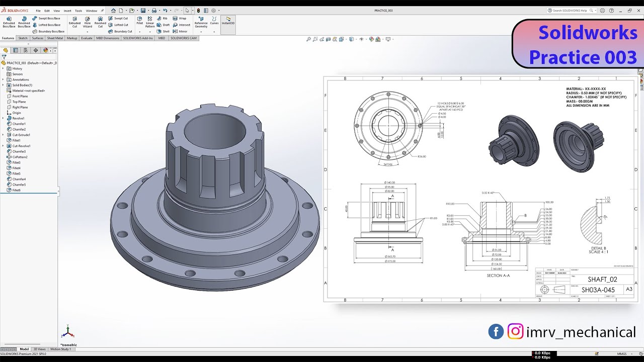Viewport: 644px width, 362px height.
Task: Select the Extruded Boss/Base tool
Action: coord(9,22)
